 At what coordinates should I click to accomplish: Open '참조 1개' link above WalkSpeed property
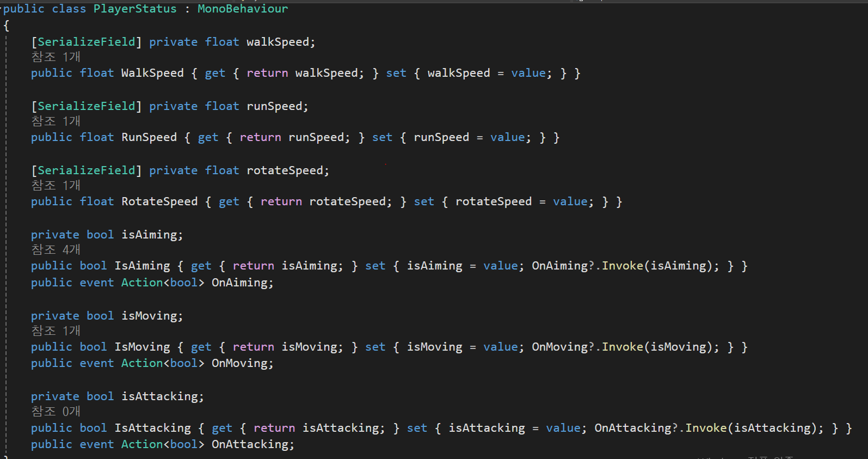[56, 57]
